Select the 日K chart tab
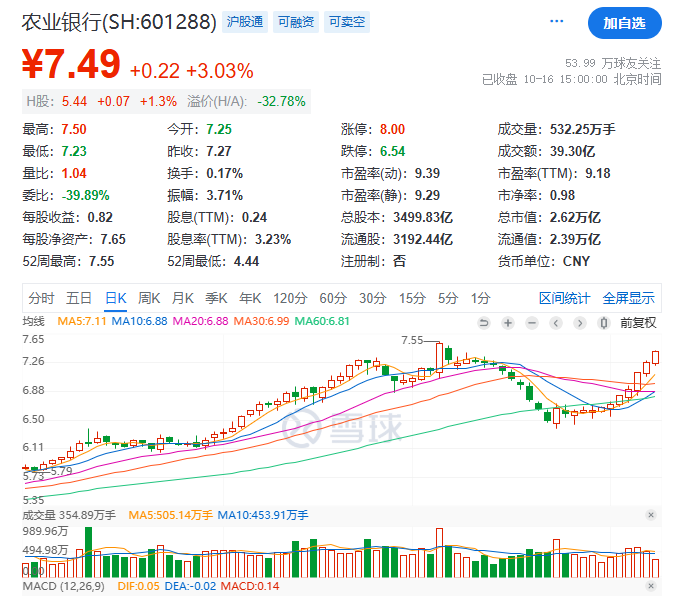 [116, 298]
